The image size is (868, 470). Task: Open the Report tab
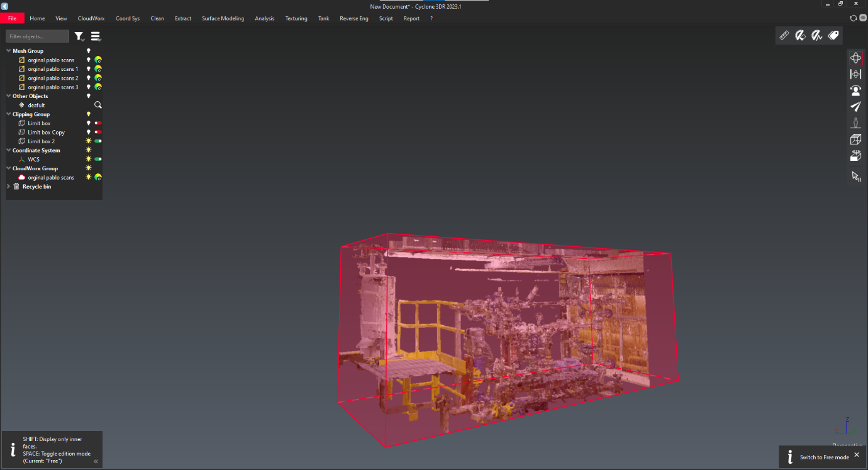coord(411,18)
